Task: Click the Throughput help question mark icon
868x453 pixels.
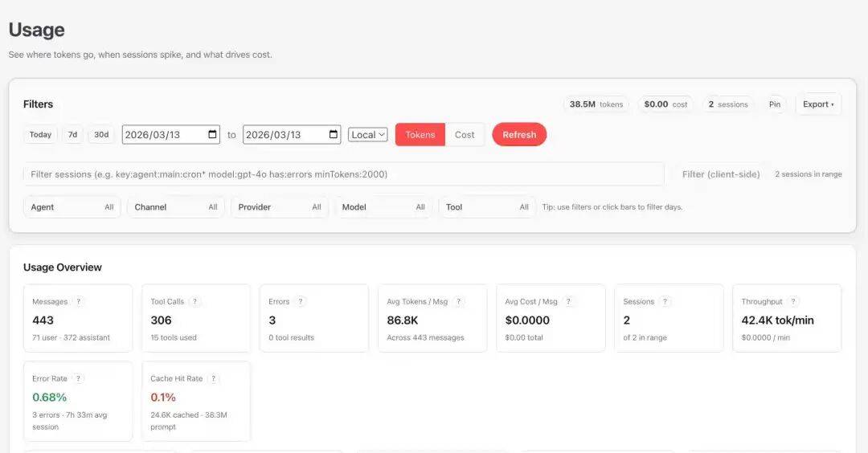Action: [793, 302]
